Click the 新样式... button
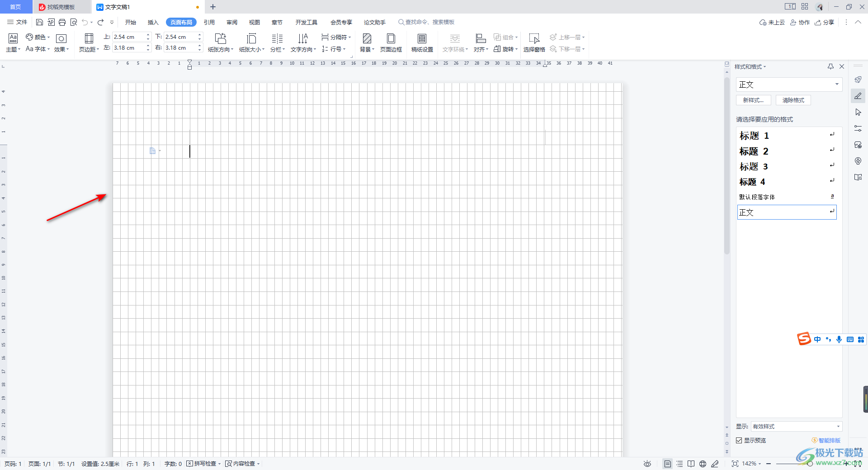Viewport: 868px width, 470px height. [x=753, y=100]
